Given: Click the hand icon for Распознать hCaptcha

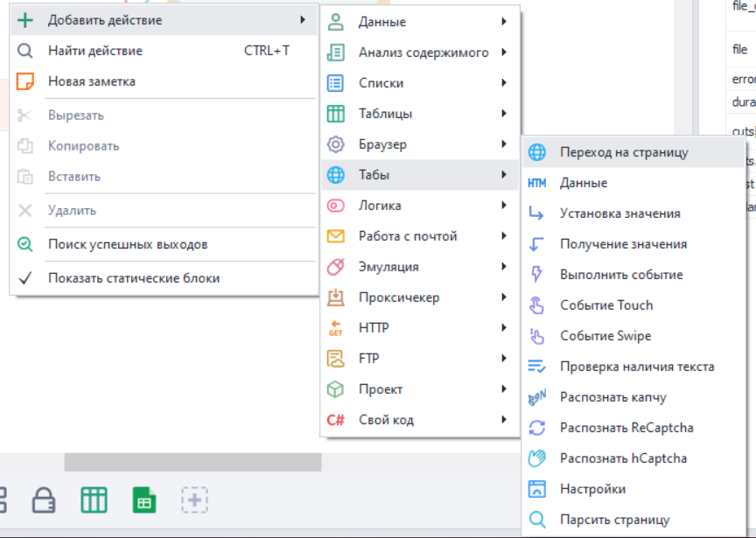Looking at the screenshot, I should coord(536,458).
